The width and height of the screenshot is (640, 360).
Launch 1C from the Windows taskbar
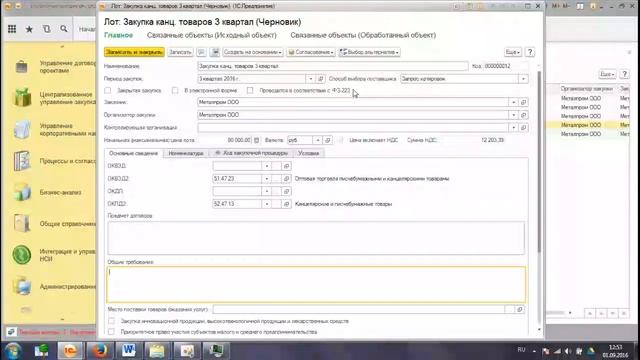click(70, 350)
